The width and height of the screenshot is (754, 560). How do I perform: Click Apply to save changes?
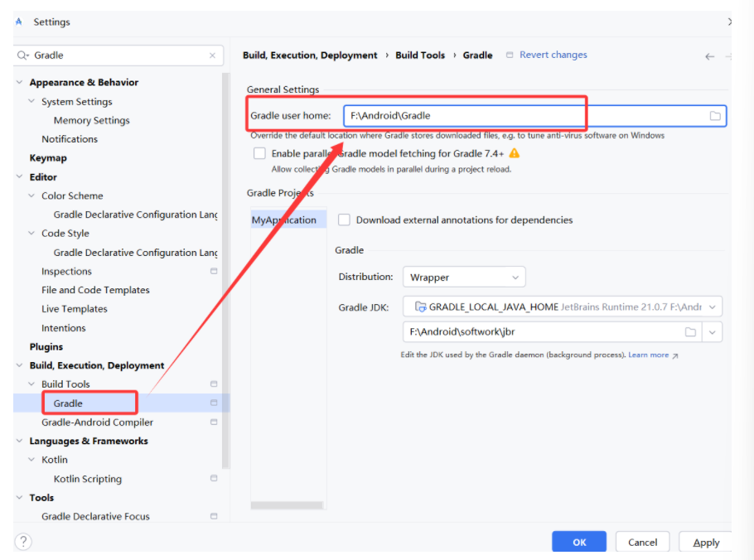[705, 542]
